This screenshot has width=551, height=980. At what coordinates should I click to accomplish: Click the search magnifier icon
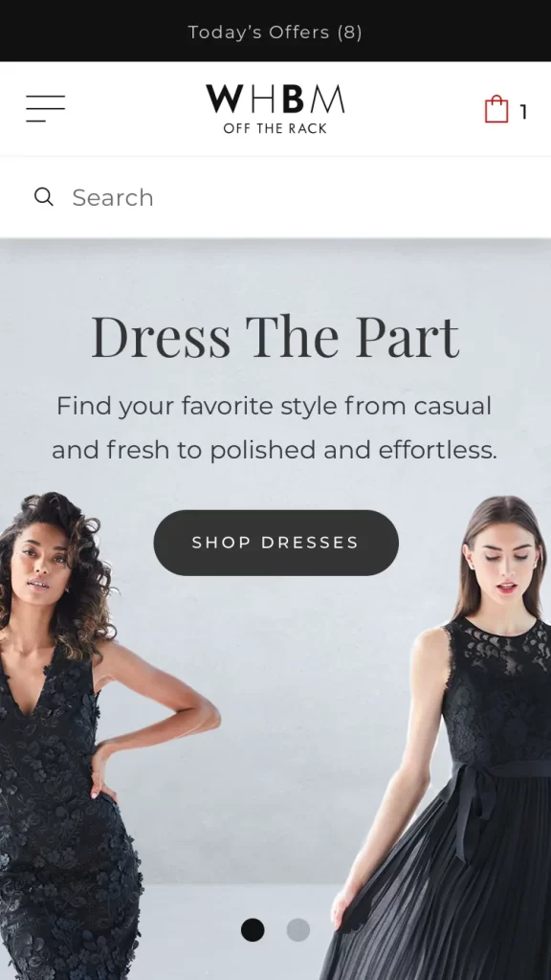pyautogui.click(x=44, y=197)
